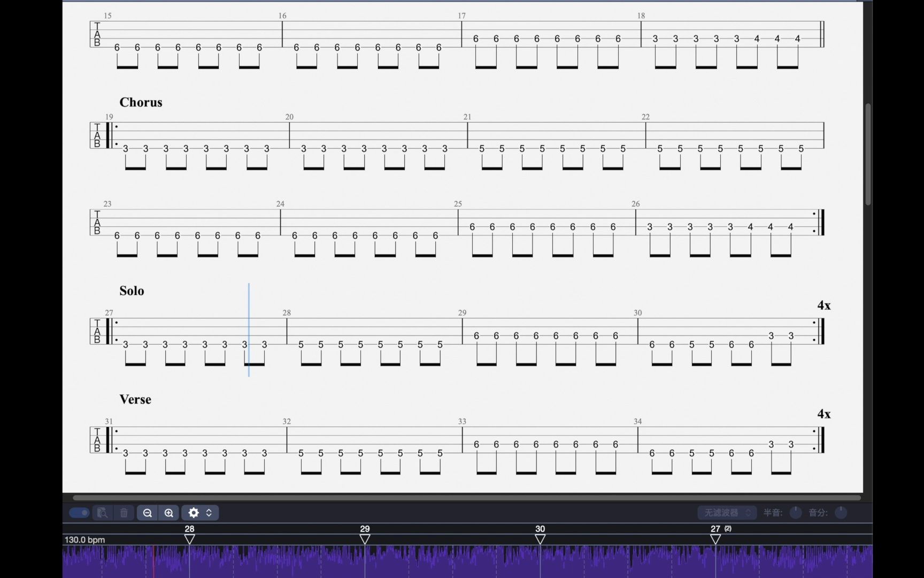Click the 4x repeat marking above bar 34
Viewport: 924px width, 578px height.
(824, 414)
